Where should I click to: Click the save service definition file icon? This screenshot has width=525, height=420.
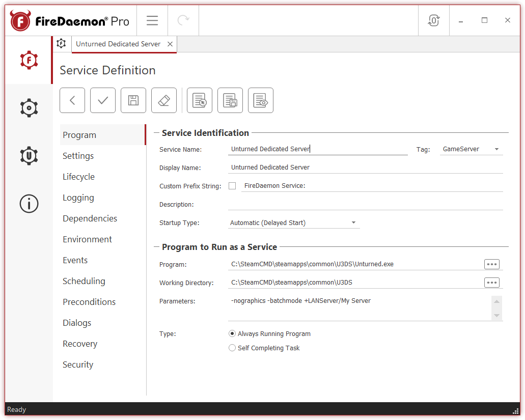(230, 100)
